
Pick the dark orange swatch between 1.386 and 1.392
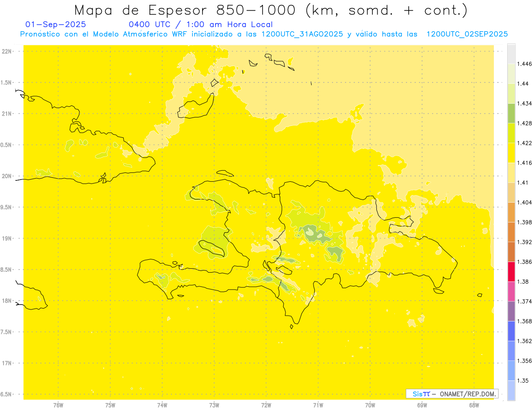coord(511,252)
